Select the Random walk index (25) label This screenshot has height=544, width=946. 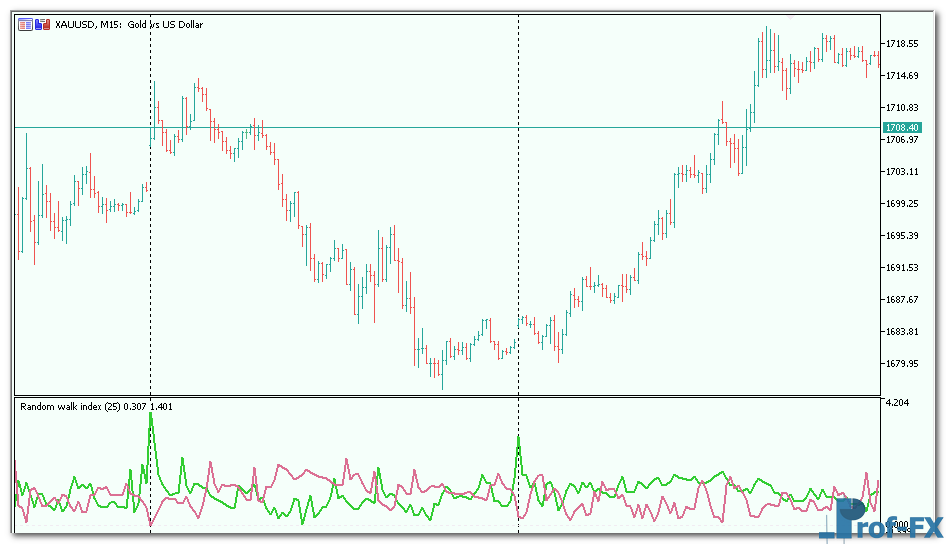[x=69, y=406]
